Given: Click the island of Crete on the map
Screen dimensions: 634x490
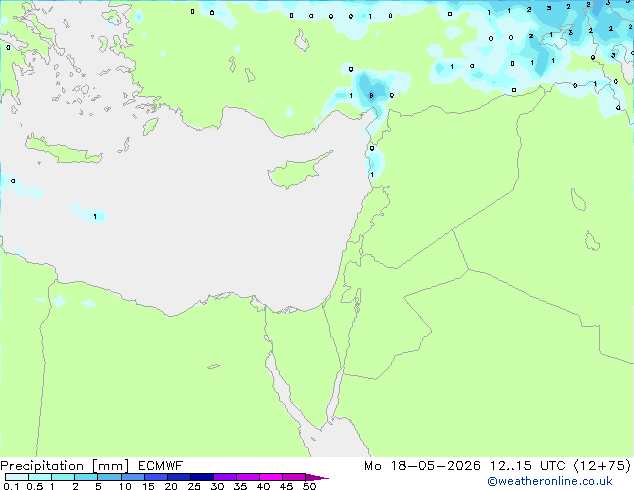Looking at the screenshot, I should click(x=63, y=151).
